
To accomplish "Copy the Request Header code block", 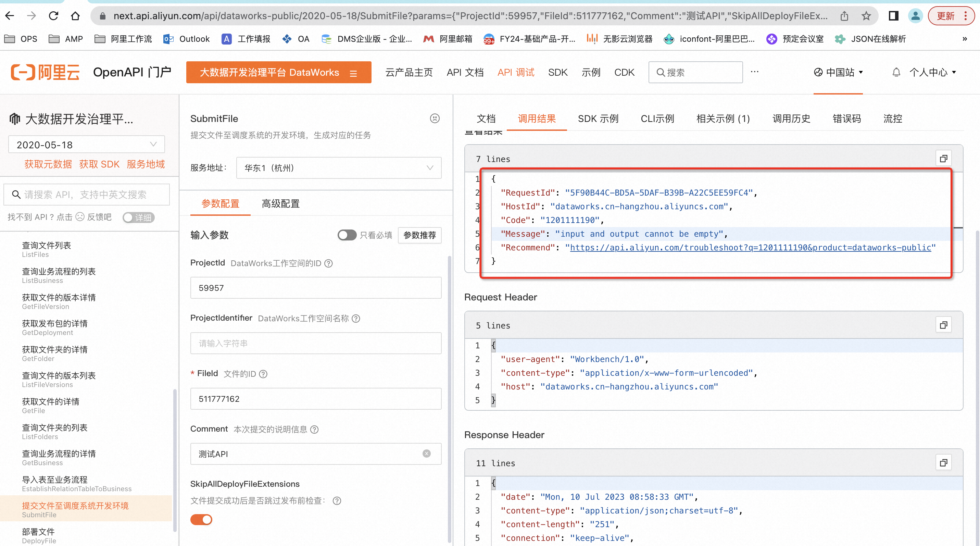I will [x=943, y=325].
